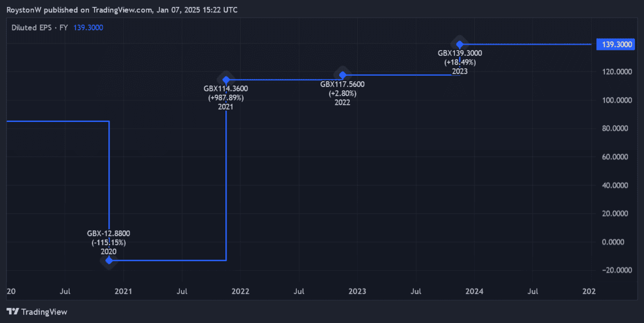Click the 2024 label on time axis
This screenshot has height=323, width=644.
[x=474, y=291]
